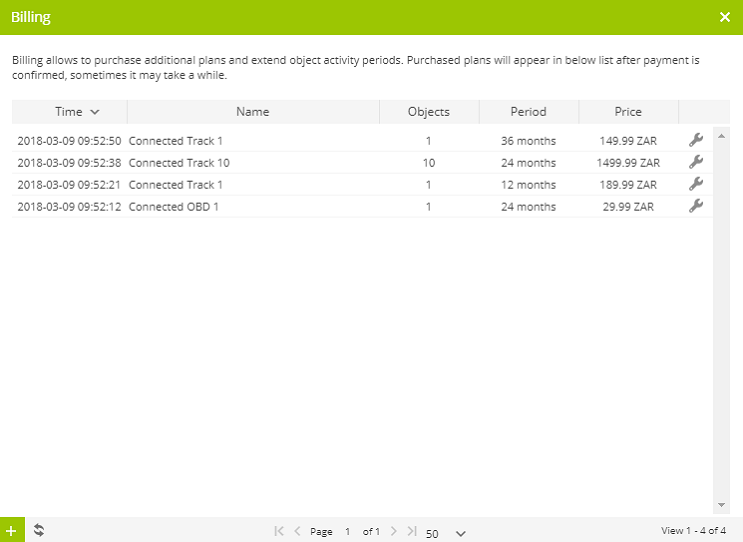Sort by Objects column header

click(x=429, y=112)
